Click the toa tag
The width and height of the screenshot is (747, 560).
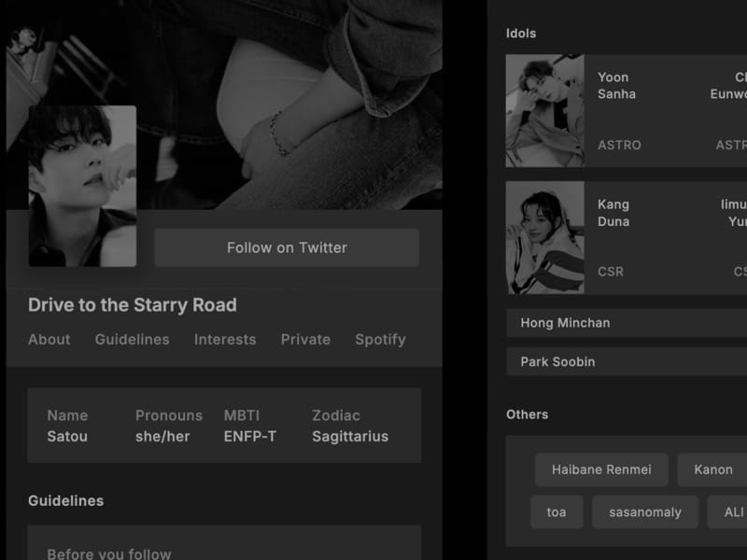(557, 511)
